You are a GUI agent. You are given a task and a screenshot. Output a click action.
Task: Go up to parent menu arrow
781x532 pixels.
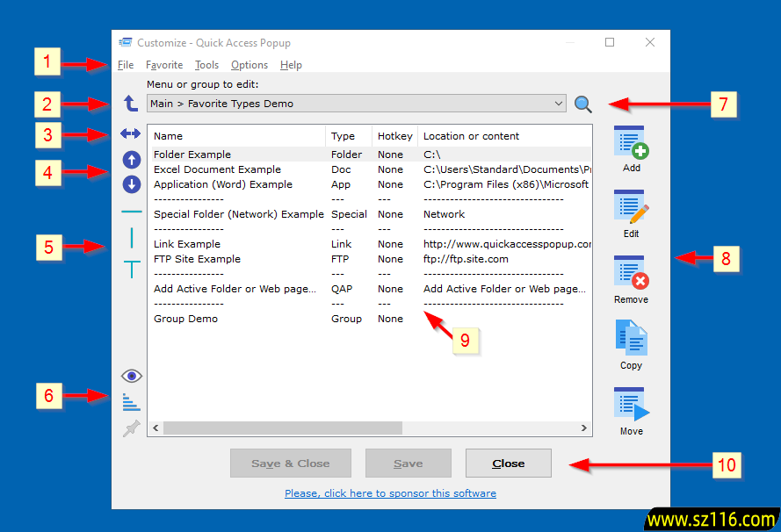click(131, 104)
